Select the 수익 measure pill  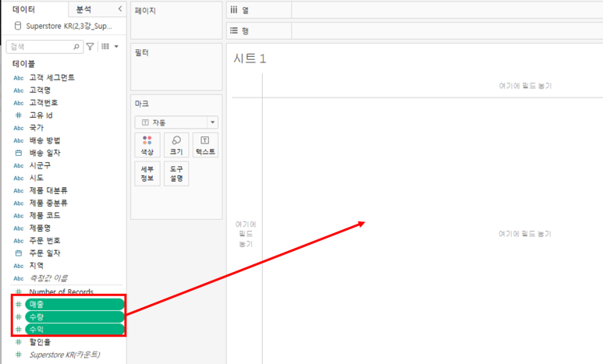(75, 330)
